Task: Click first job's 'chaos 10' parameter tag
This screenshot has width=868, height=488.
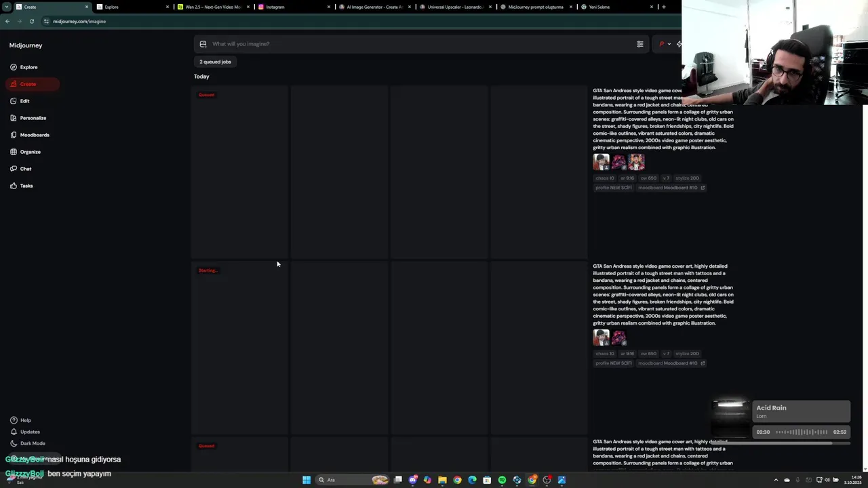Action: pyautogui.click(x=605, y=178)
